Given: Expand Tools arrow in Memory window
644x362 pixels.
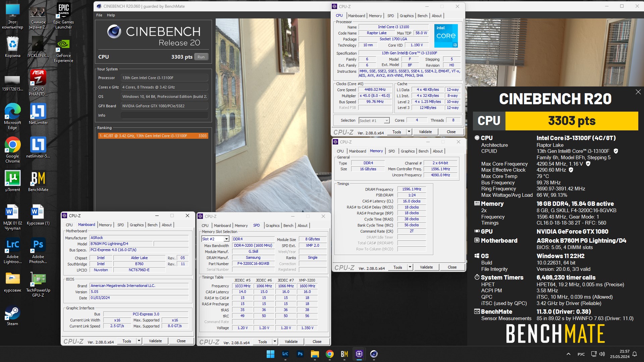Looking at the screenshot, I should 410,267.
